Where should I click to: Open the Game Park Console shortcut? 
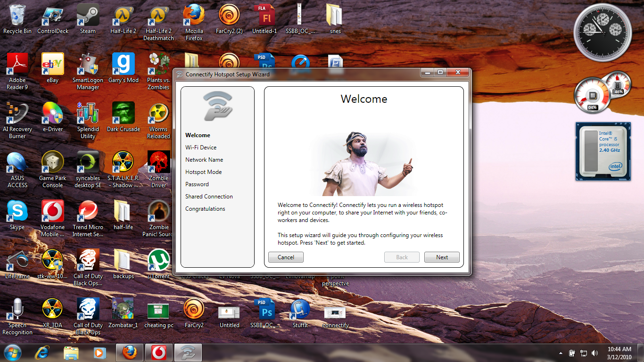(x=53, y=170)
